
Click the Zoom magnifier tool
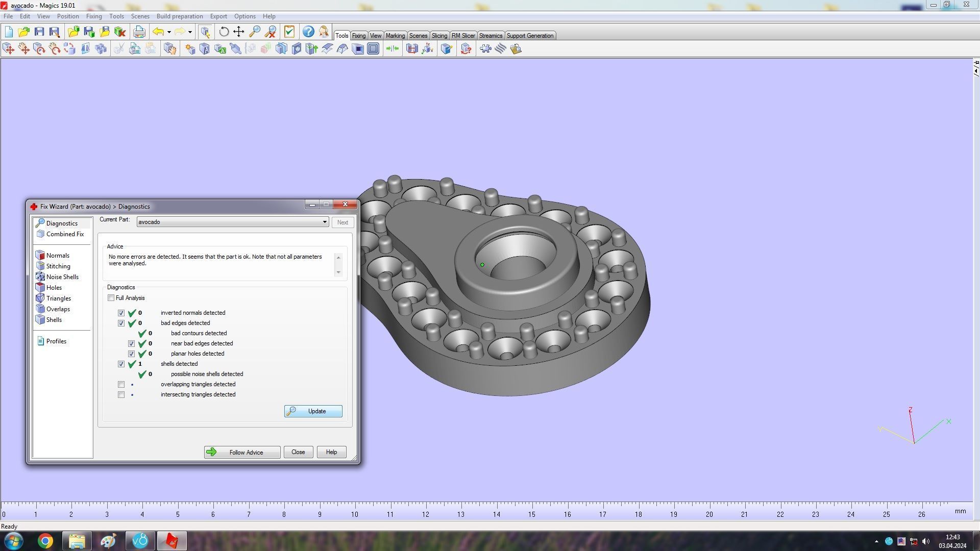coord(254,32)
